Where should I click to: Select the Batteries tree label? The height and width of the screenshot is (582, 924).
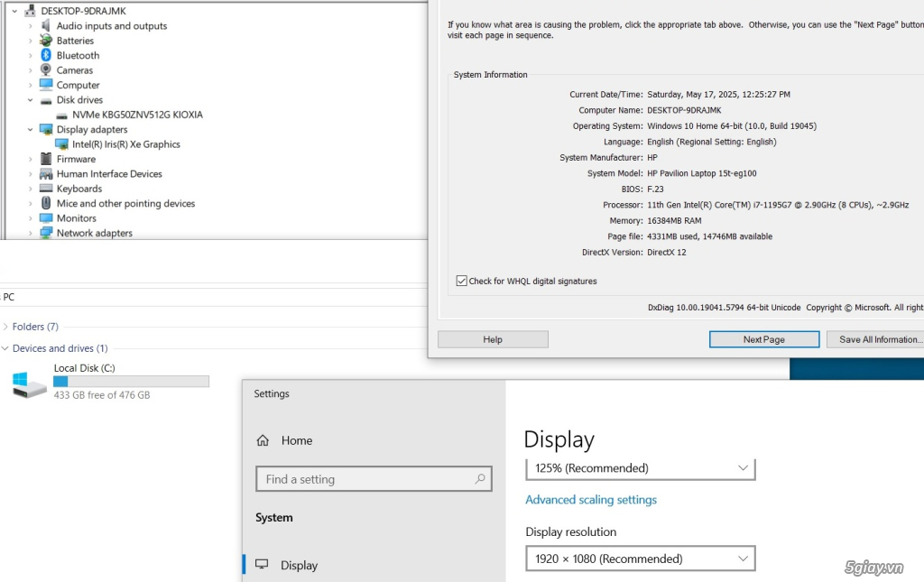tap(75, 40)
